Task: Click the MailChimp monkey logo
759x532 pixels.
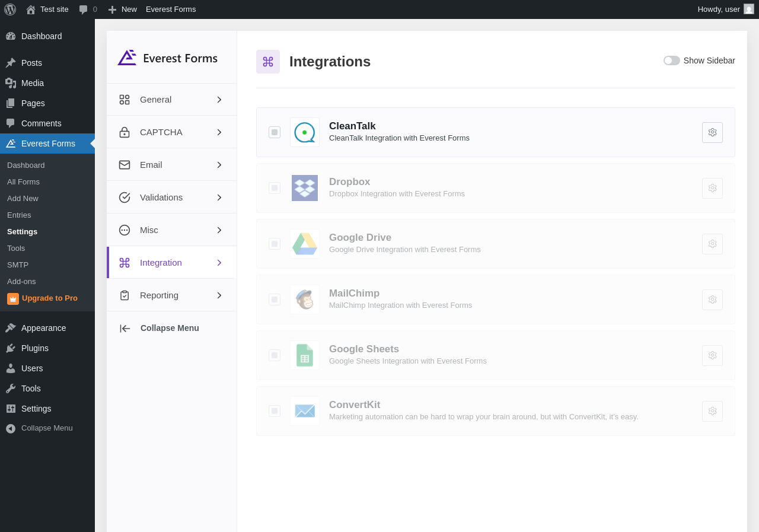Action: pyautogui.click(x=305, y=300)
